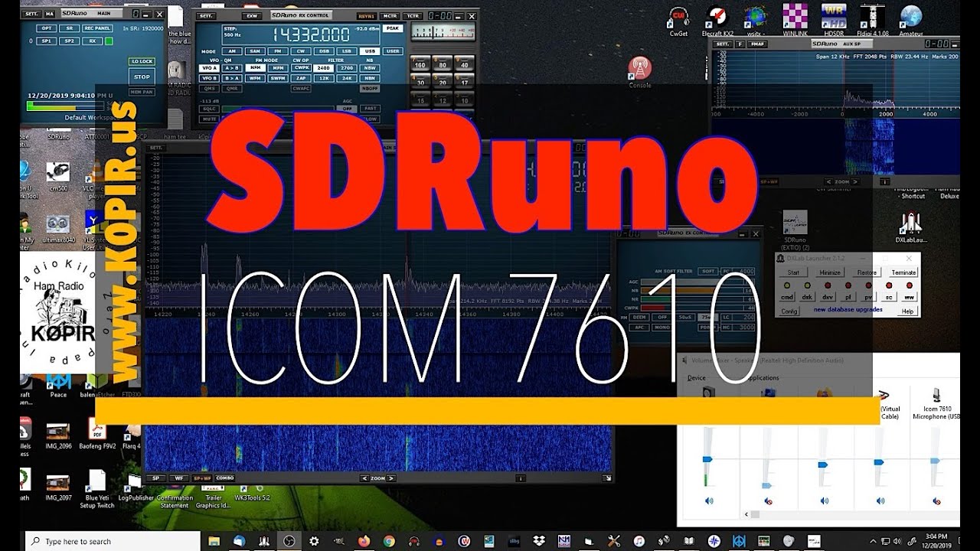The width and height of the screenshot is (980, 551).
Task: Click the first Volume Mixer volume slider handle
Action: [x=707, y=458]
